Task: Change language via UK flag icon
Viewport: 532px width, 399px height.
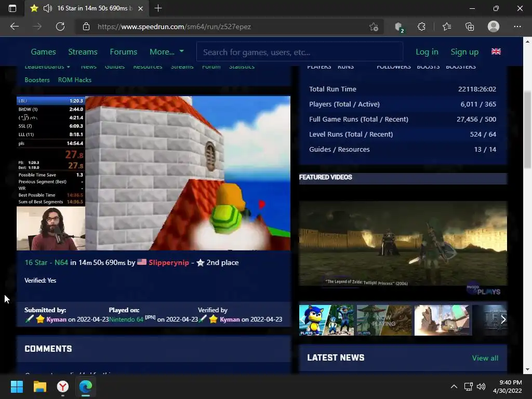Action: click(496, 51)
